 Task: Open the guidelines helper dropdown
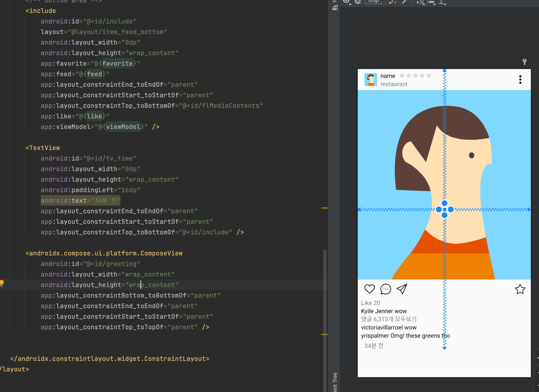[x=442, y=2]
